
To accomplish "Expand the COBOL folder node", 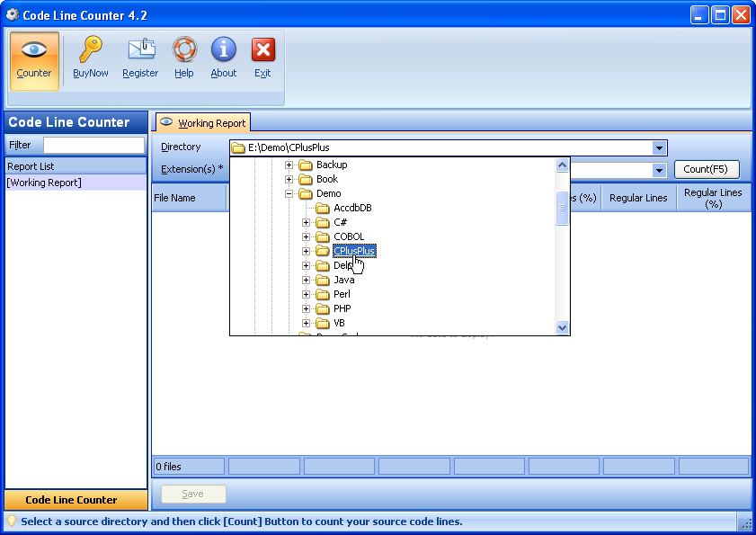I will pyautogui.click(x=307, y=236).
